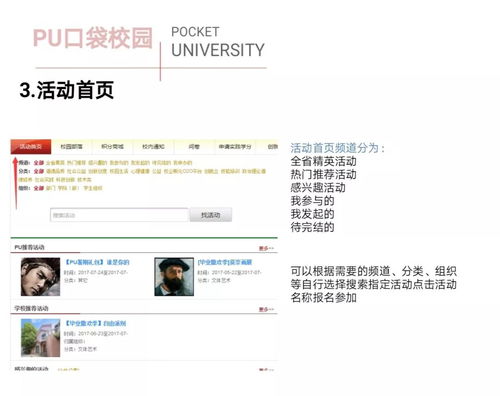Select 全部 in the 组织 filter row
Image resolution: width=500 pixels, height=396 pixels.
tap(39, 188)
